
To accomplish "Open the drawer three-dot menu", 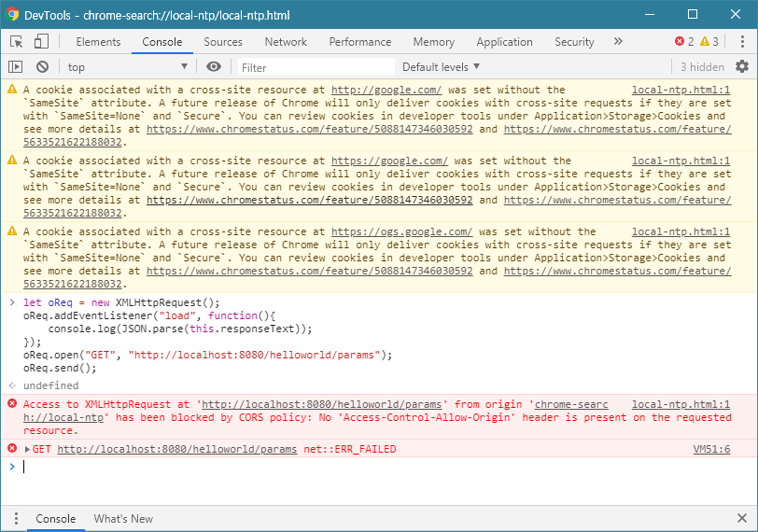I will tap(16, 519).
